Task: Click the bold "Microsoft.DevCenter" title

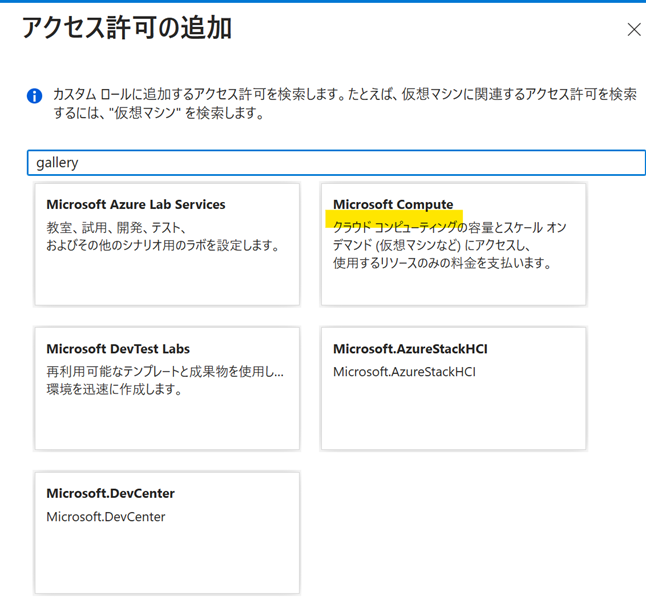Action: [x=111, y=493]
